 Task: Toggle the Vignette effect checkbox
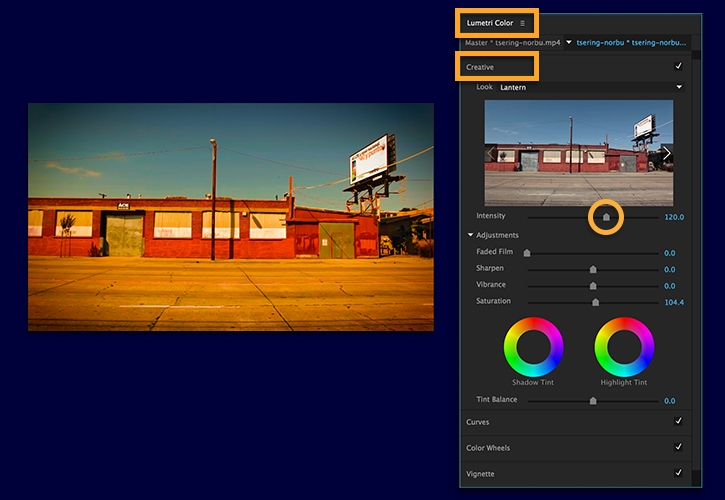(x=679, y=473)
